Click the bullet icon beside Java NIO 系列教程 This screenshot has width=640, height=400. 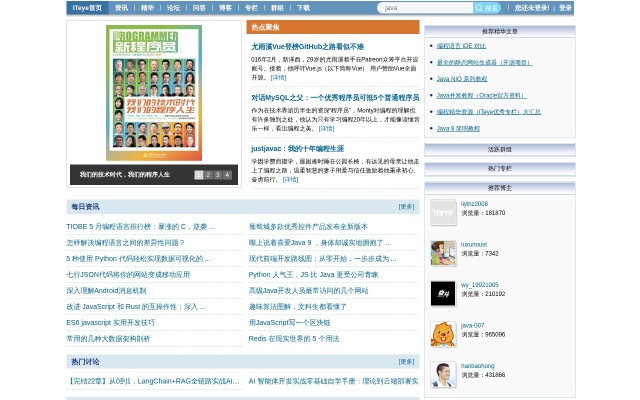click(430, 78)
